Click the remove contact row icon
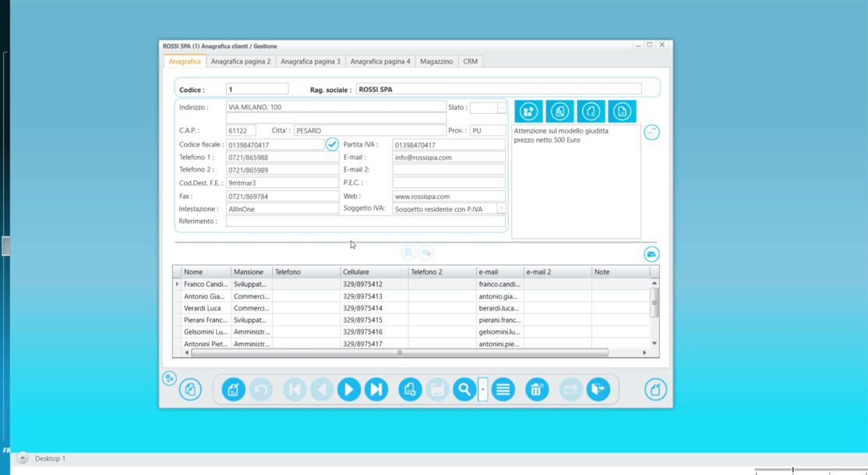 pos(425,253)
